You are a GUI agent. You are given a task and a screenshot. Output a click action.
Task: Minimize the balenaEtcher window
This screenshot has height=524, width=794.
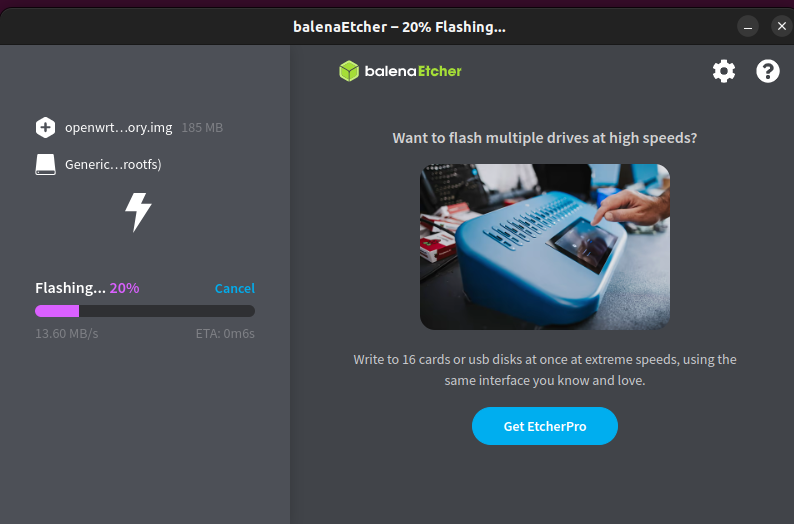tap(747, 27)
